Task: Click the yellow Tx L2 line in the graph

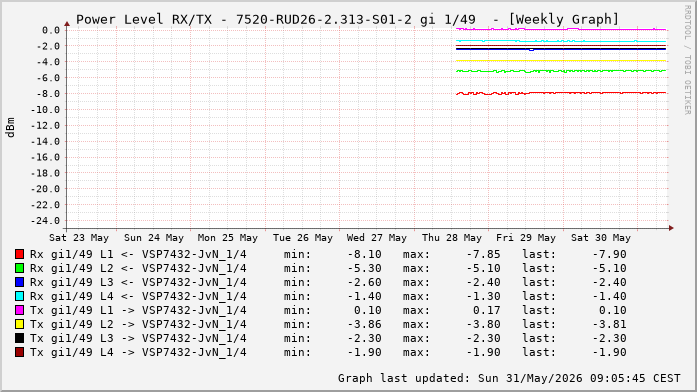Action: (561, 61)
